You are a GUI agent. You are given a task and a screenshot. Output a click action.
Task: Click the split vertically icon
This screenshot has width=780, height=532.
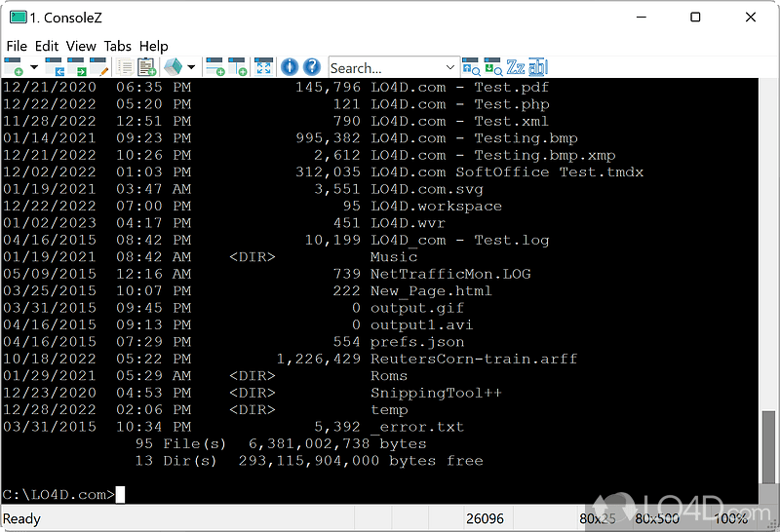point(238,67)
